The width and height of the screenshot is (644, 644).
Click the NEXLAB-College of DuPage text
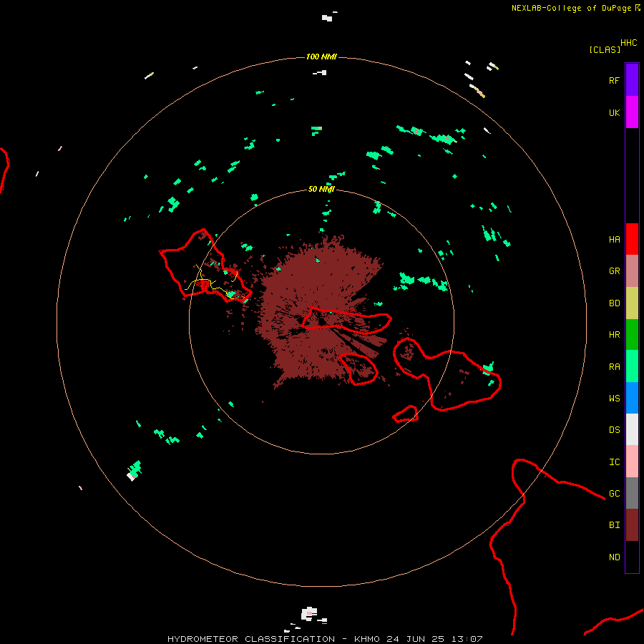tap(571, 8)
